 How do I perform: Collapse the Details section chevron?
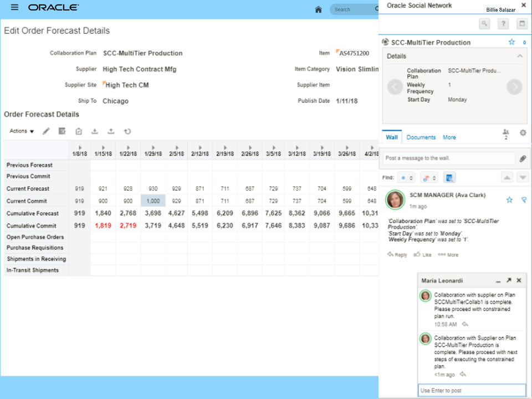pyautogui.click(x=520, y=56)
